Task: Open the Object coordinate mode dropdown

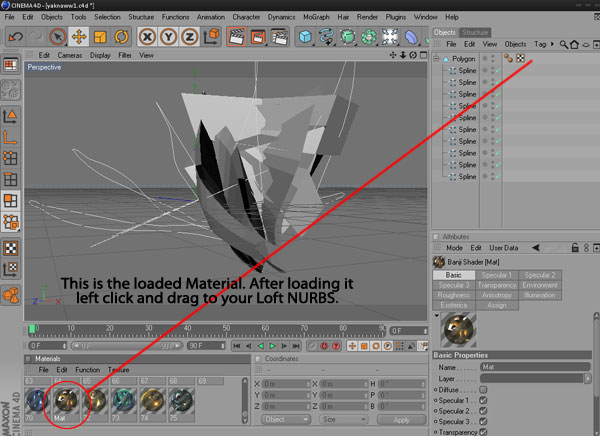Action: pos(285,420)
